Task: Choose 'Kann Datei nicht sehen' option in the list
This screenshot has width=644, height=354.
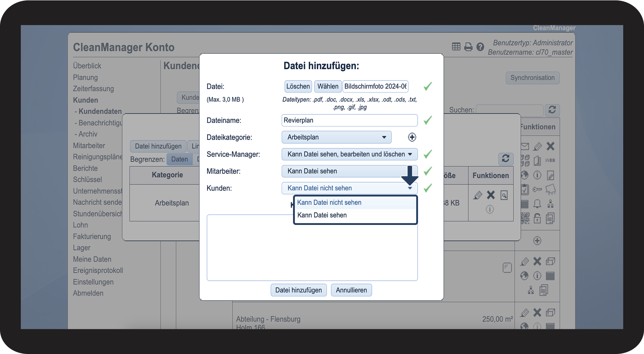Action: [329, 202]
